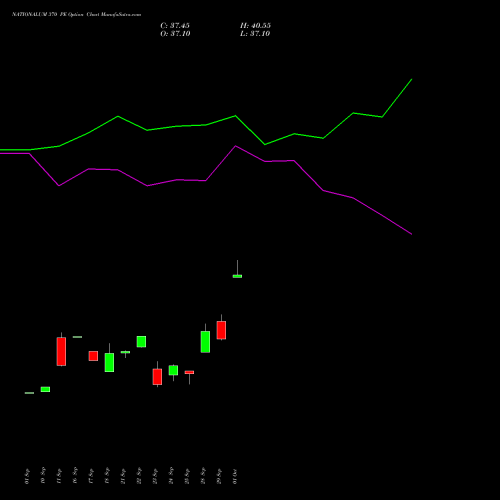Select the high value H: 40.55

(255, 26)
